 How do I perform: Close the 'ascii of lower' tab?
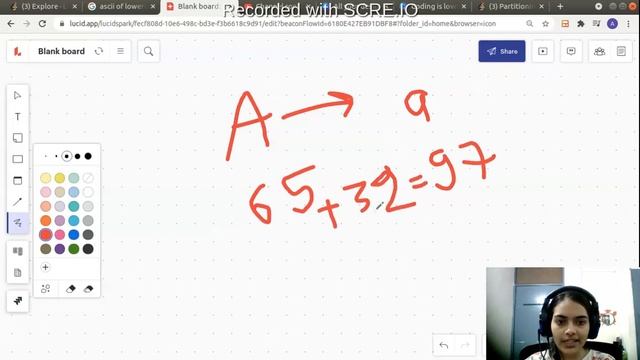pos(153,7)
